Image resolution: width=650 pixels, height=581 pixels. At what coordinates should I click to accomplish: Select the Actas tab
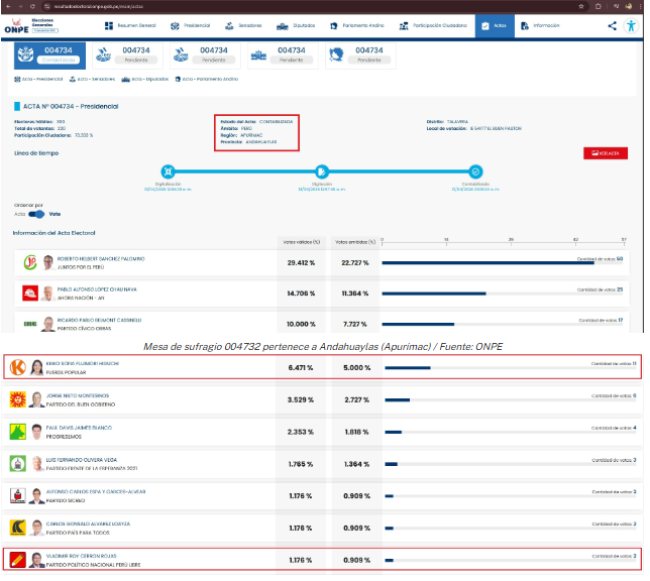point(492,25)
